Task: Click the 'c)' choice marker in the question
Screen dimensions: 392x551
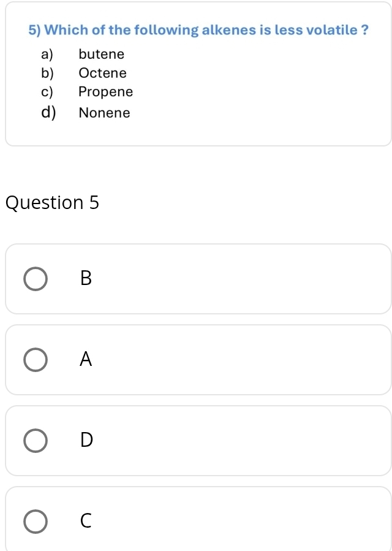Action: [x=47, y=93]
